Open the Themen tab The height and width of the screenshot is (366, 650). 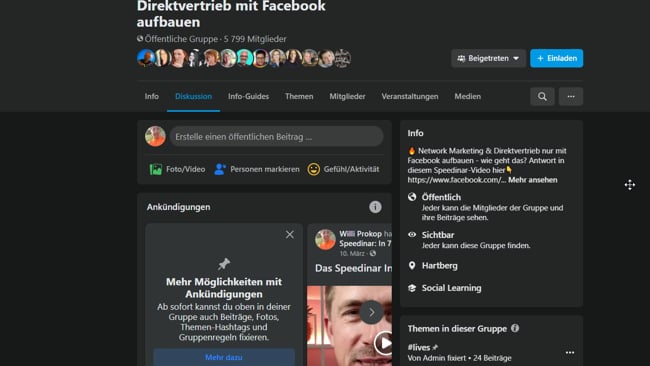299,96
